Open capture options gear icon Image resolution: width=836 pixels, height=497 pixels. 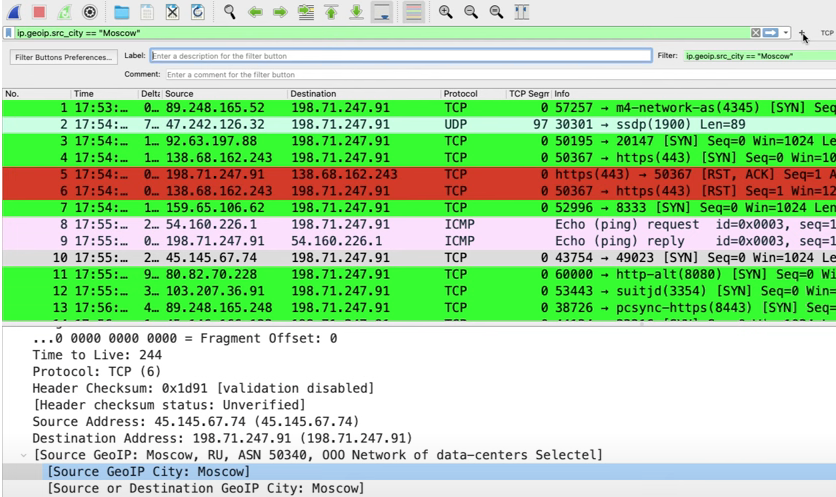pyautogui.click(x=90, y=12)
